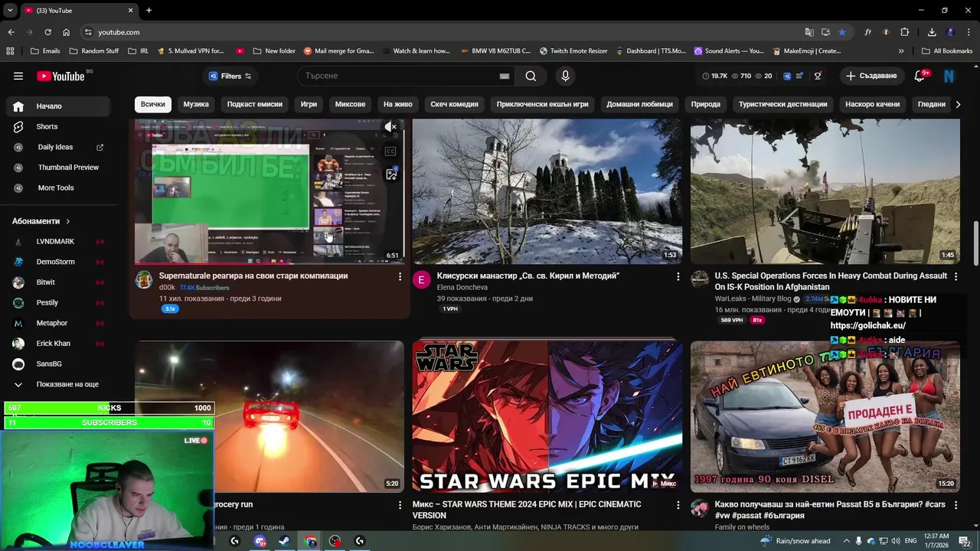Open the Passat B5 video thumbnail

point(825,416)
